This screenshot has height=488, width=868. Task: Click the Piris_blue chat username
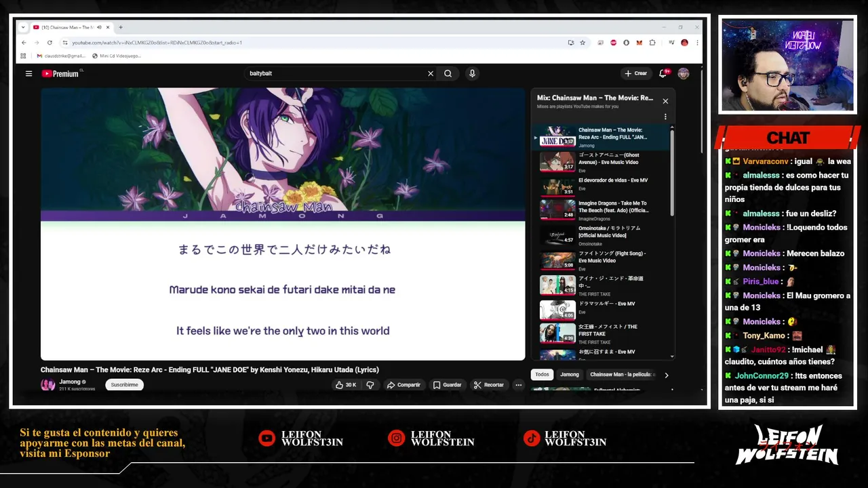click(761, 281)
